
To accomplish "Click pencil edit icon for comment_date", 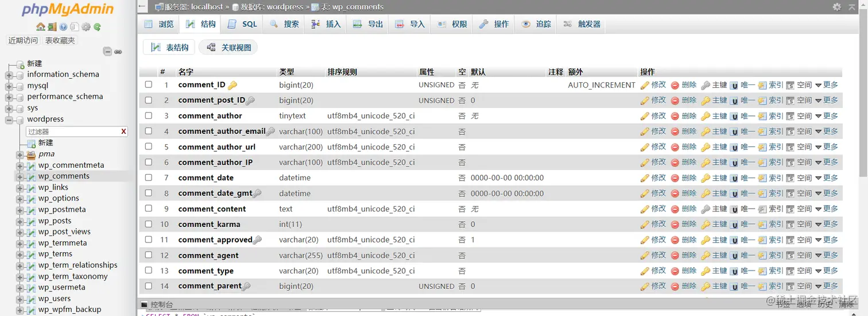I will pos(645,178).
